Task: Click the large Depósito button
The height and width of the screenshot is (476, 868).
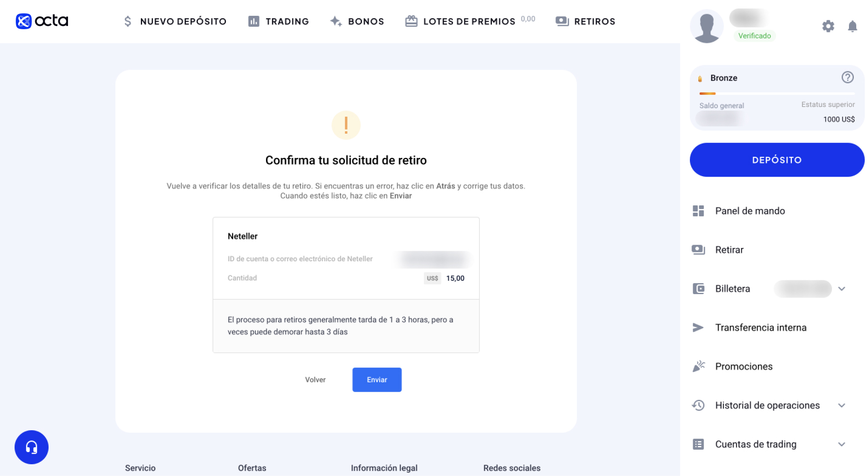Action: click(x=777, y=160)
